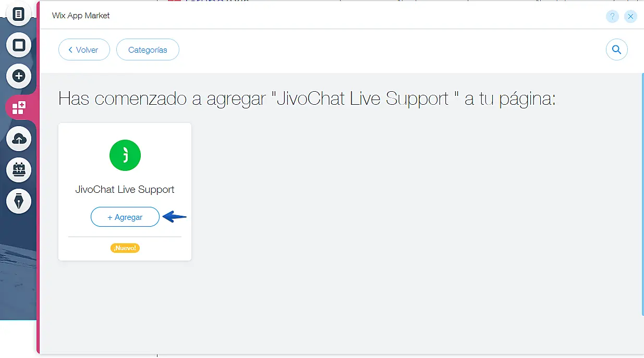Open the Bookings calendar icon
644x358 pixels.
click(x=19, y=170)
